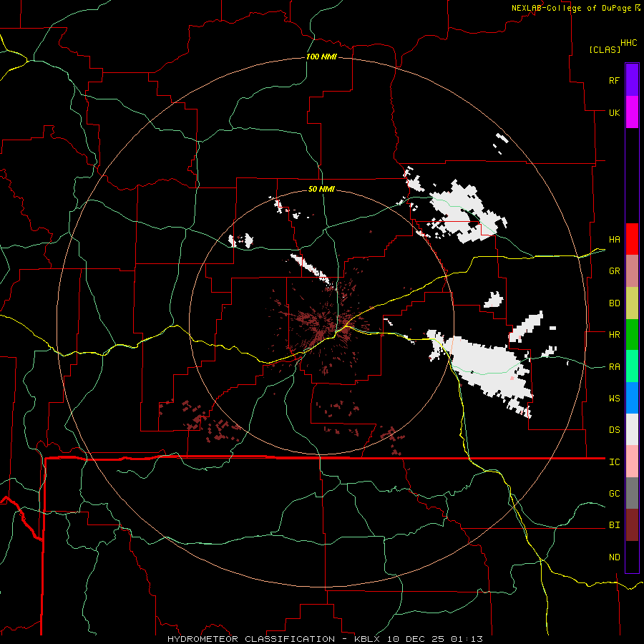
Task: Click the RA light green swatch
Action: click(632, 366)
